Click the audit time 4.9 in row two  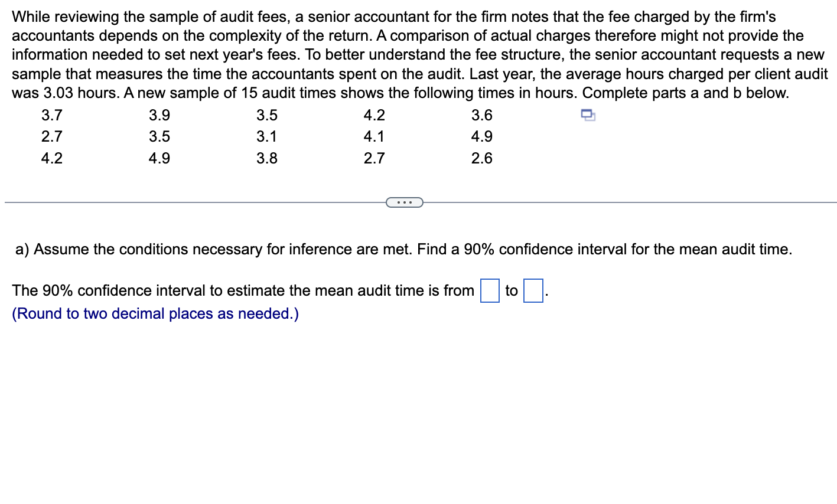point(482,136)
